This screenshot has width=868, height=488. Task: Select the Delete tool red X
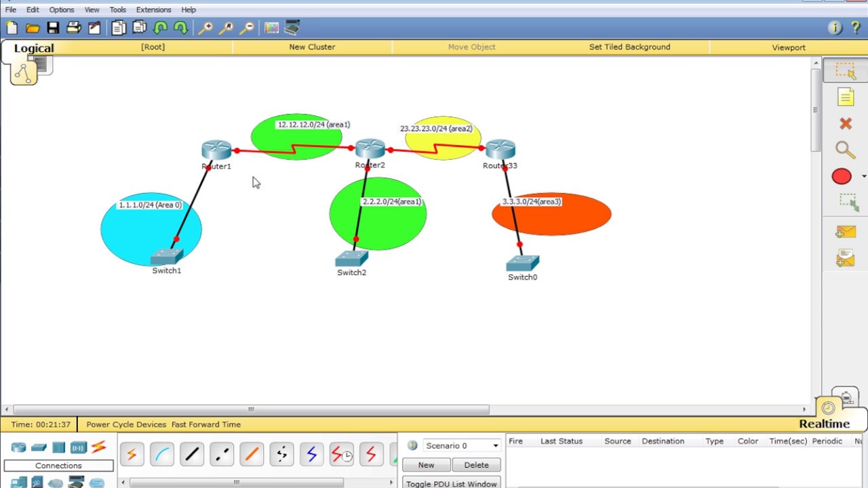coord(845,123)
